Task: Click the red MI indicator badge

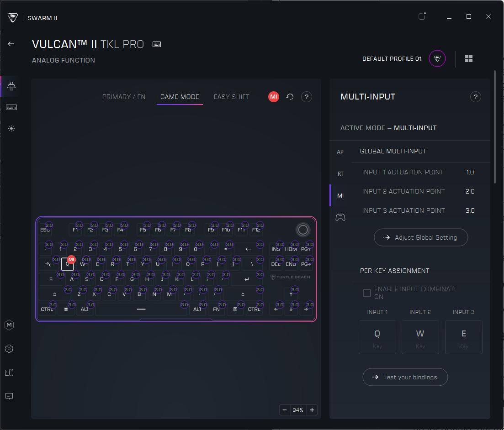Action: (x=273, y=97)
